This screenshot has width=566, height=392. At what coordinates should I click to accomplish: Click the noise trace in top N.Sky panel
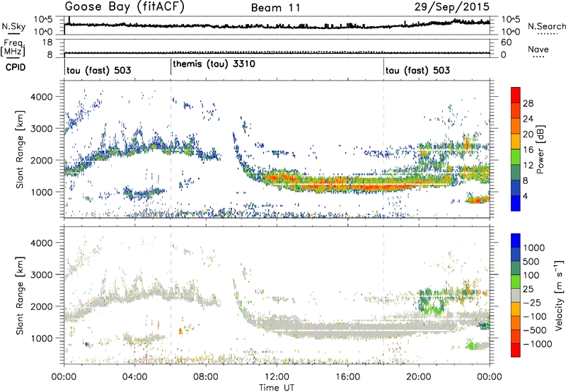tap(277, 25)
